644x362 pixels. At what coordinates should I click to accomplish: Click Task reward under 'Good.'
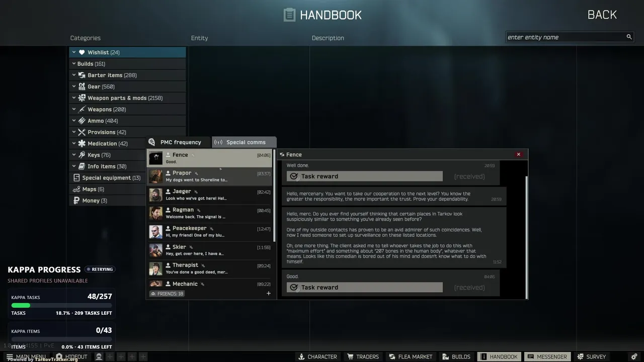coord(365,288)
